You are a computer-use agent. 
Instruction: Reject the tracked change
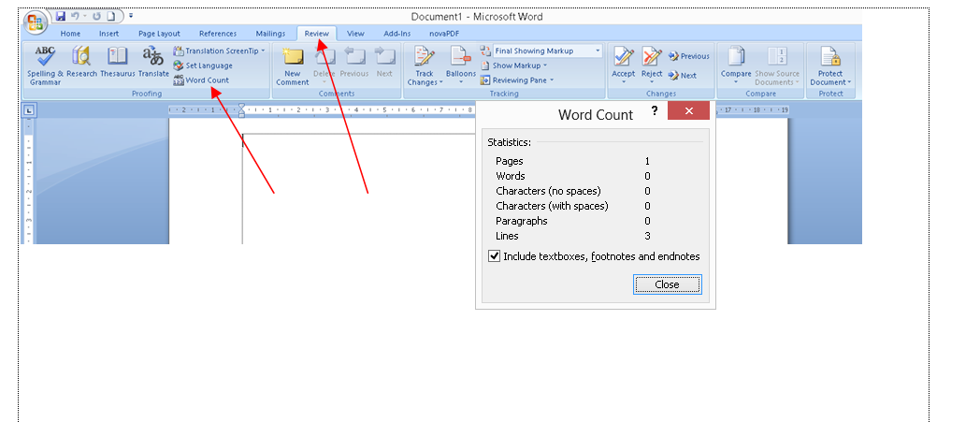point(652,65)
